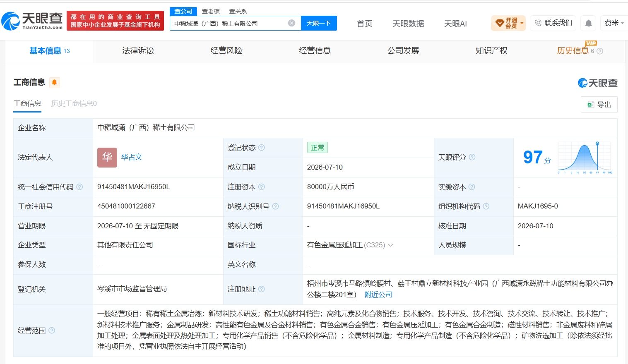Clear the search box with the X icon
Screen dimensions: 628x364
click(291, 23)
